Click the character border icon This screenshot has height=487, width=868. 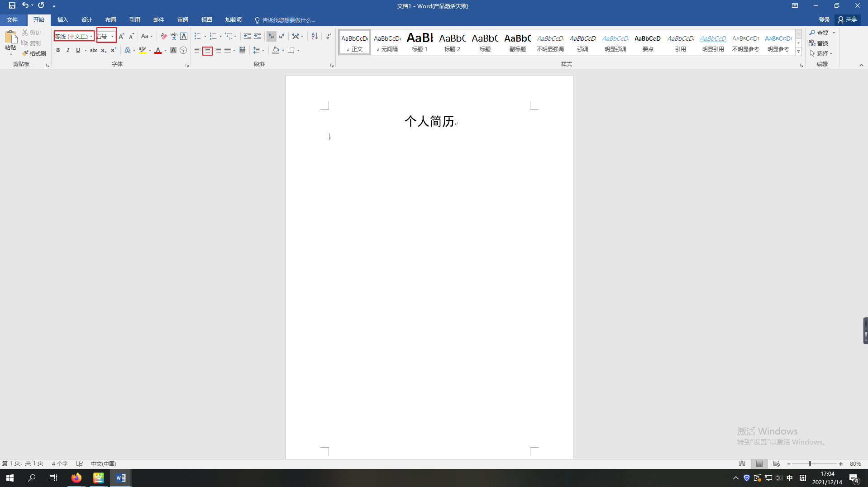tap(184, 36)
